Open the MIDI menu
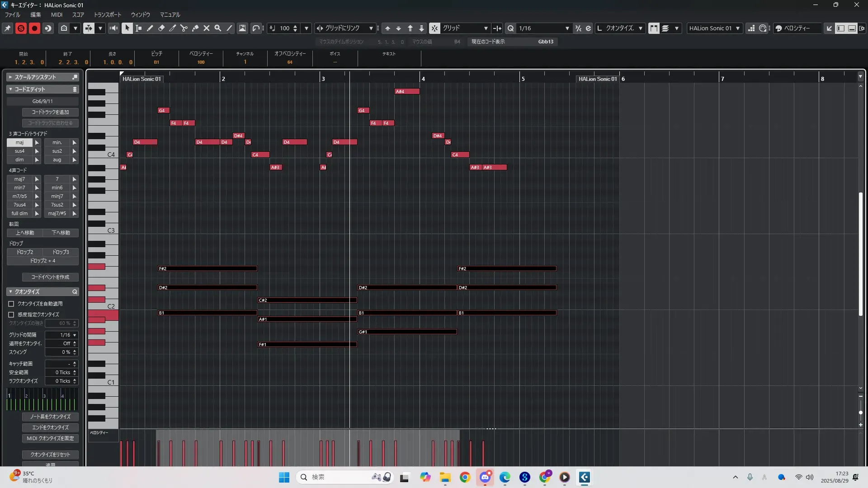The image size is (868, 488). pyautogui.click(x=57, y=14)
